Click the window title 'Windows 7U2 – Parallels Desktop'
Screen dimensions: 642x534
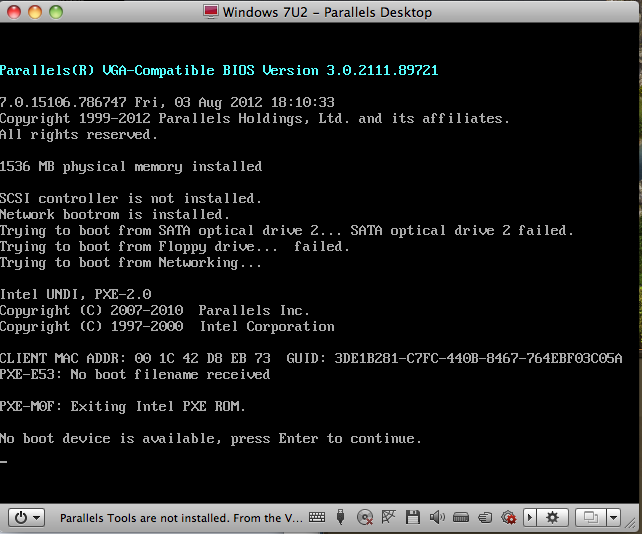pyautogui.click(x=327, y=12)
